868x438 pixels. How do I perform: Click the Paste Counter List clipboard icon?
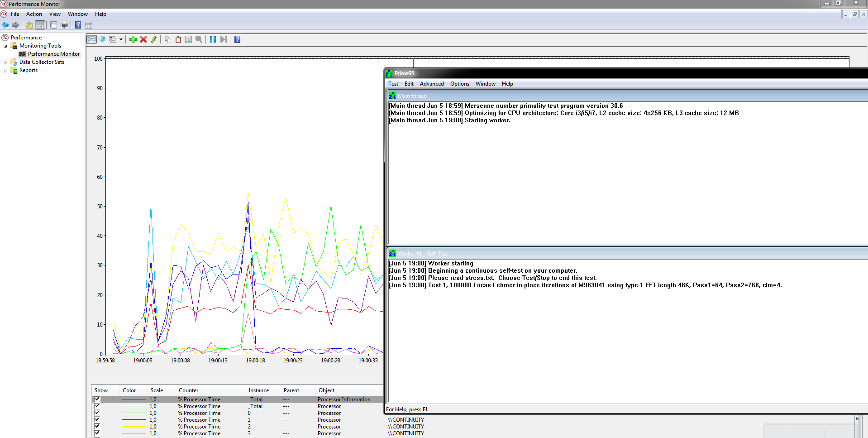click(x=178, y=39)
